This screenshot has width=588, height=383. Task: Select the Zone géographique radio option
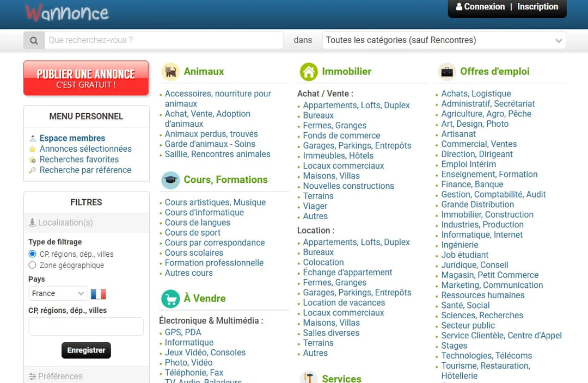[33, 265]
